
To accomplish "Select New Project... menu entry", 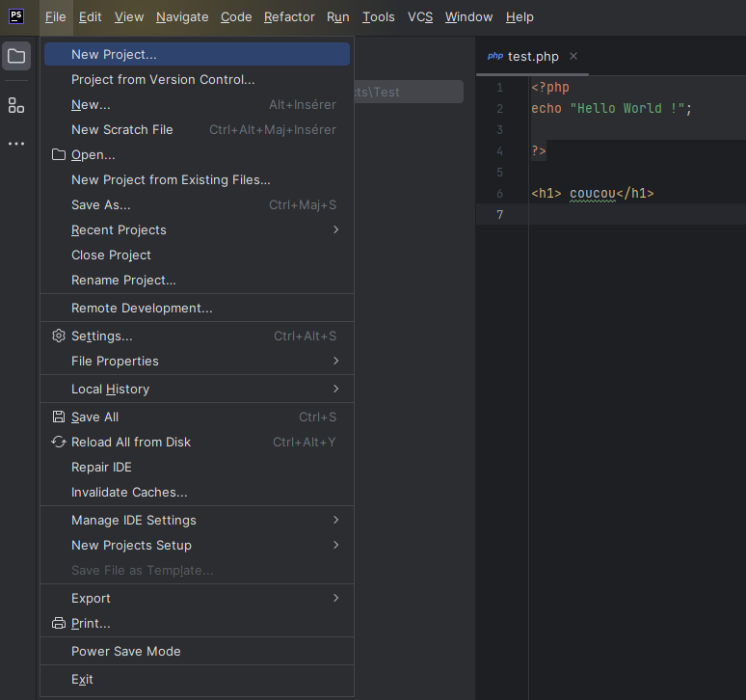I will 114,54.
